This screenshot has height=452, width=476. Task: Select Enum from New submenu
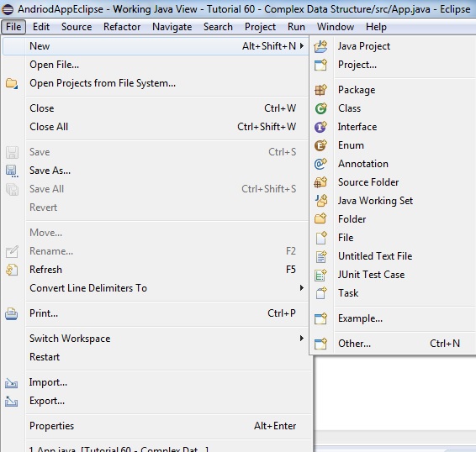(x=394, y=145)
